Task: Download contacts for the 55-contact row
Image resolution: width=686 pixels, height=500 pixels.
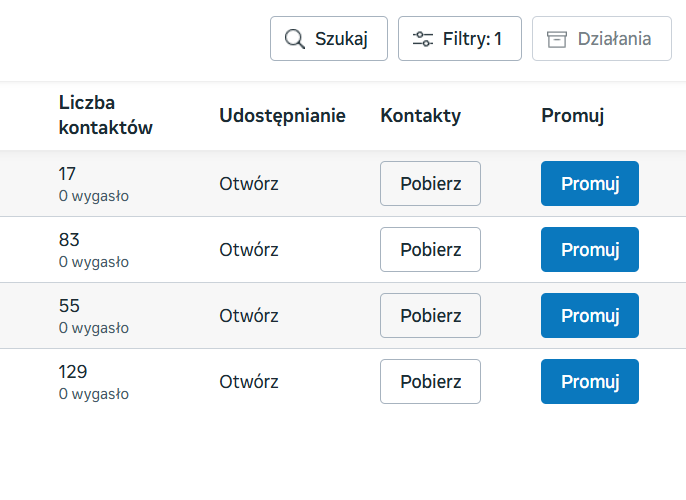Action: tap(430, 316)
